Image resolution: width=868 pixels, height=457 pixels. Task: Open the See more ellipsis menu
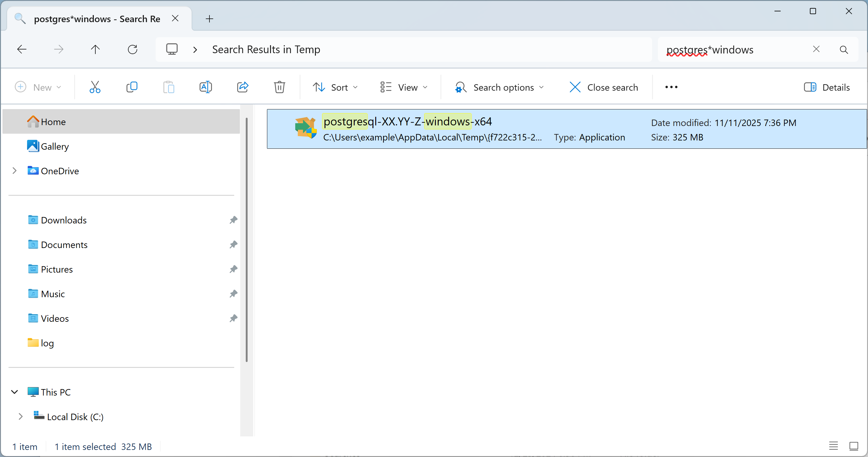pyautogui.click(x=671, y=87)
